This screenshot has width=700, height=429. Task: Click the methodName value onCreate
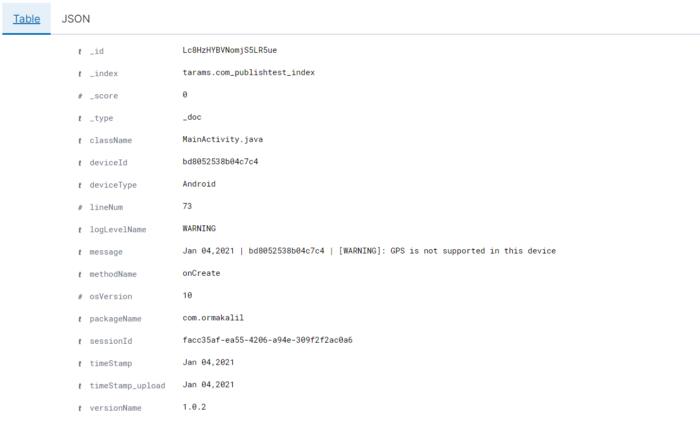201,273
